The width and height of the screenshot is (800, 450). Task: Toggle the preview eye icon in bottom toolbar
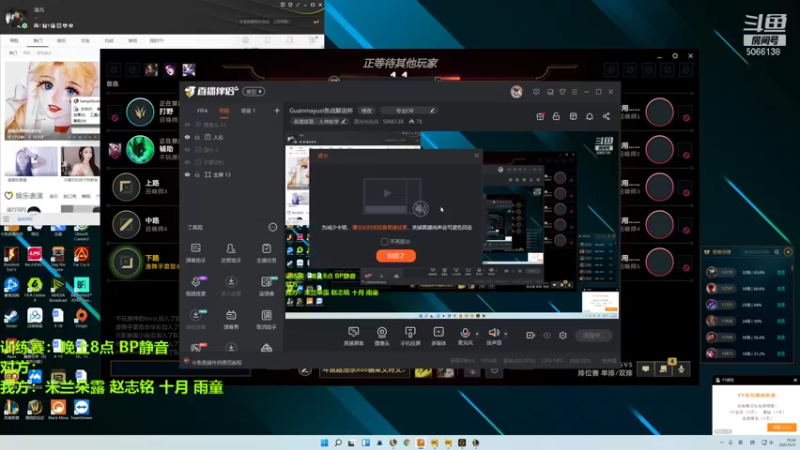[547, 335]
